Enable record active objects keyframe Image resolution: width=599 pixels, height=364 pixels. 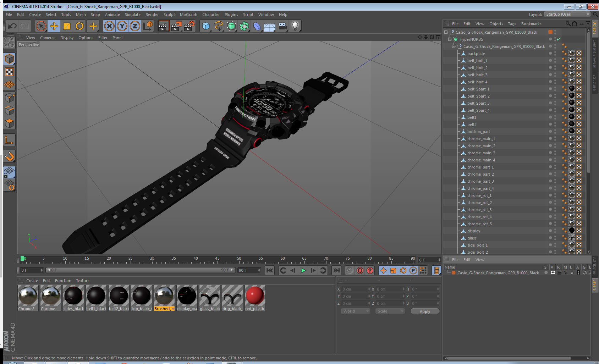point(350,270)
